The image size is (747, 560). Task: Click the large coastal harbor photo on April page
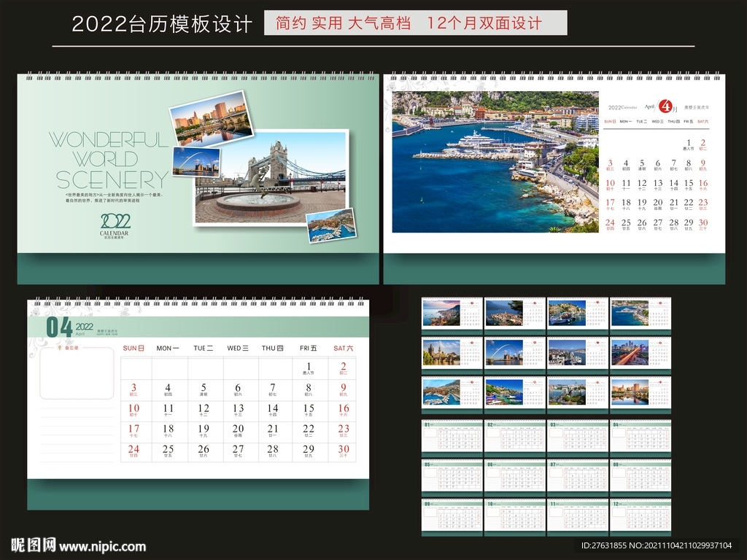[x=495, y=162]
